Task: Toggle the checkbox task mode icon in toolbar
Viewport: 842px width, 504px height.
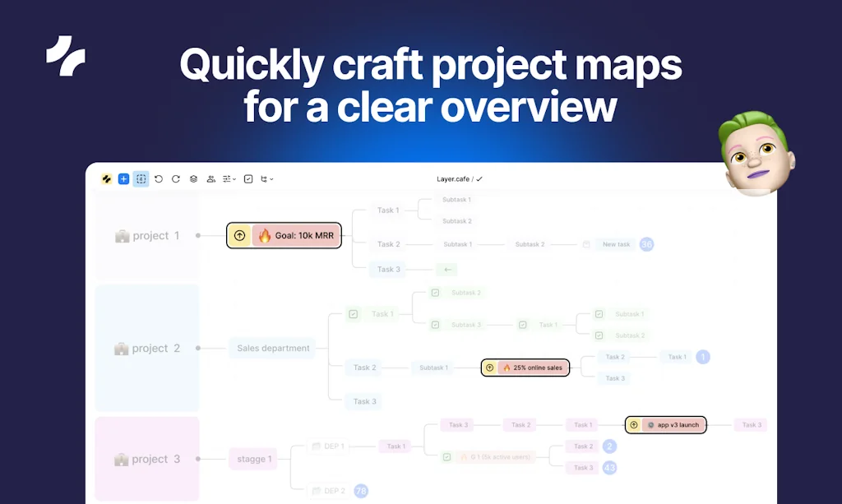Action: 248,178
